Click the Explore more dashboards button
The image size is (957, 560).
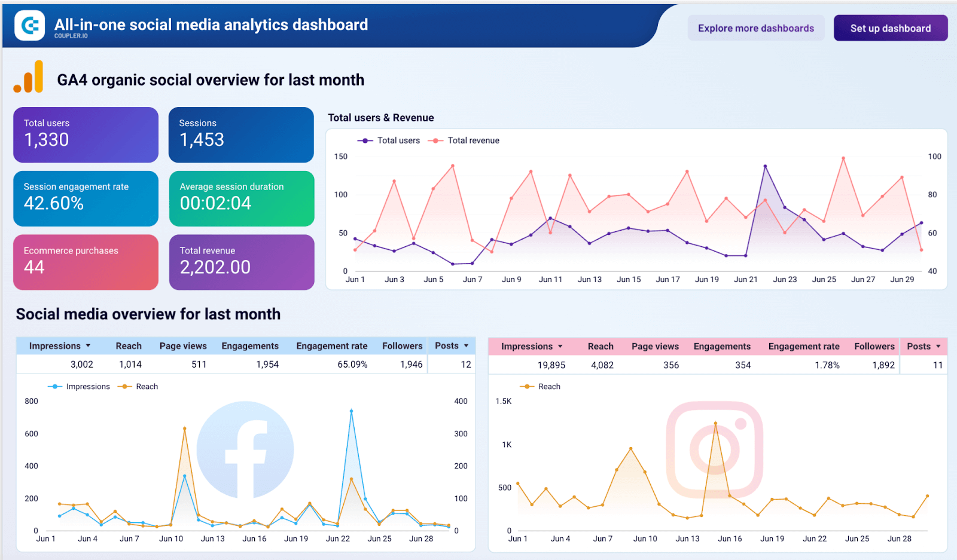coord(755,28)
